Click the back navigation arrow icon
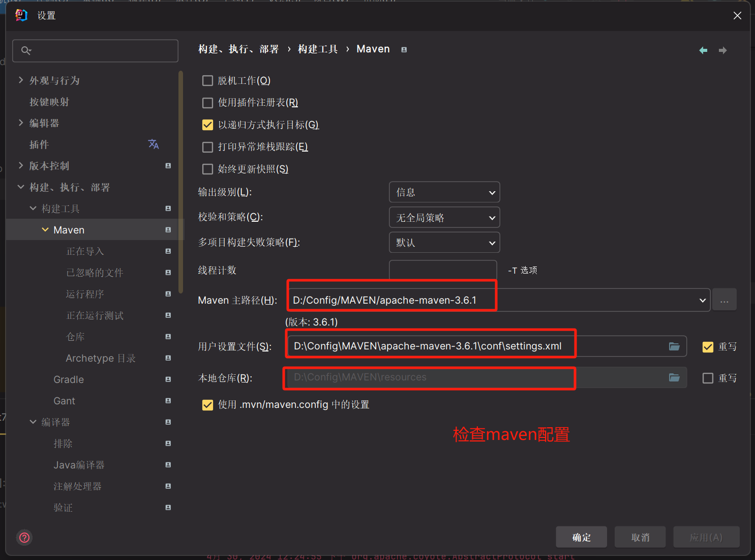 pos(703,50)
